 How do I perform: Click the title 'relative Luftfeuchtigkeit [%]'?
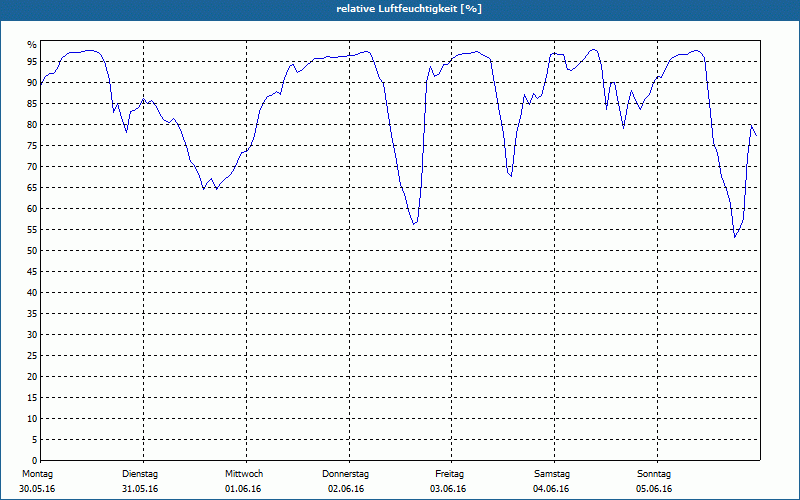[x=409, y=9]
